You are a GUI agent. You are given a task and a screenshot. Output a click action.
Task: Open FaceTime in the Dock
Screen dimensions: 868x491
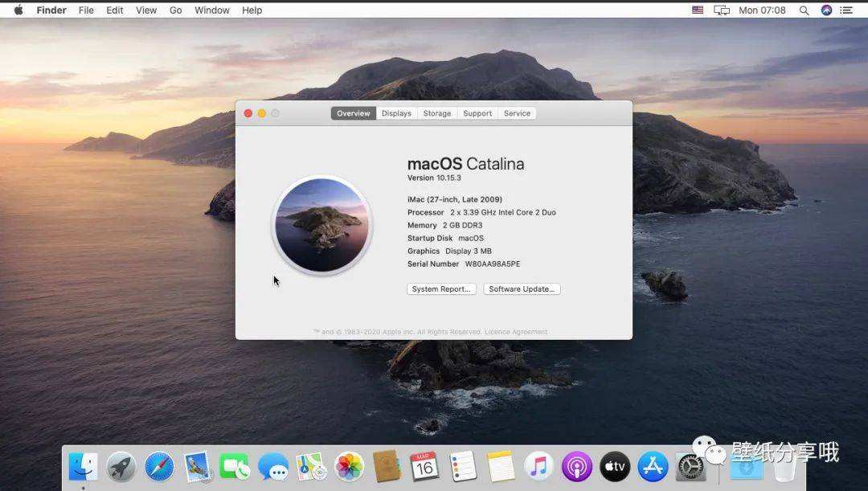click(235, 466)
